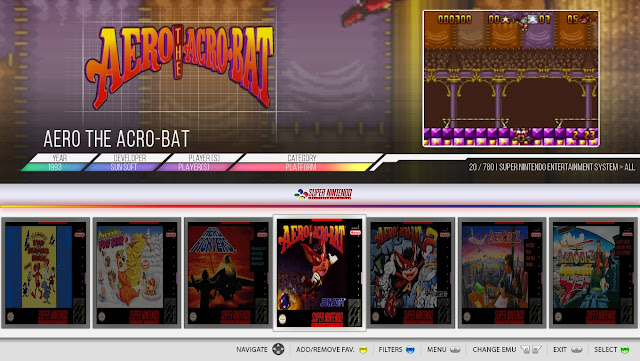Image resolution: width=640 pixels, height=361 pixels.
Task: Click the Add/Remove Fav. label
Action: tap(325, 350)
